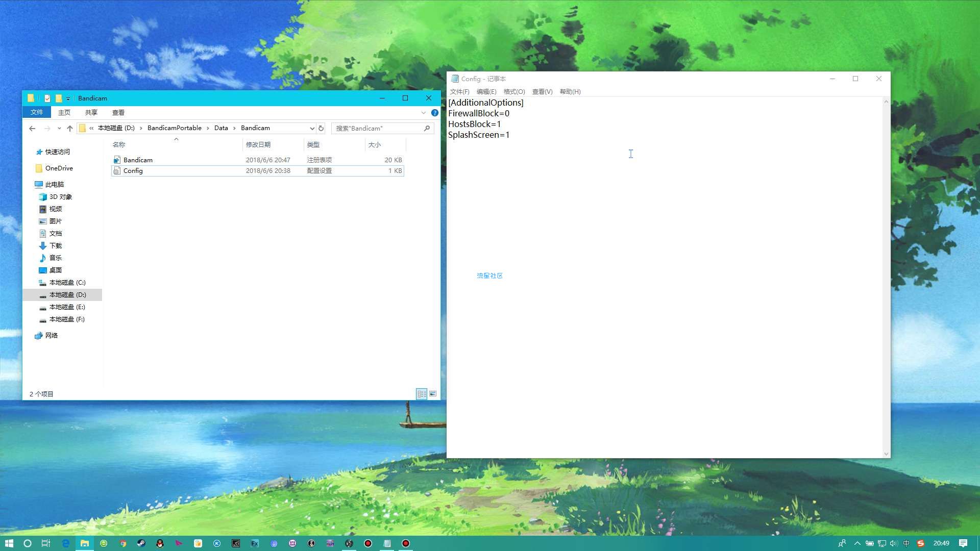980x551 pixels.
Task: Open recent locations dropdown beside Forward arrow
Action: point(59,129)
